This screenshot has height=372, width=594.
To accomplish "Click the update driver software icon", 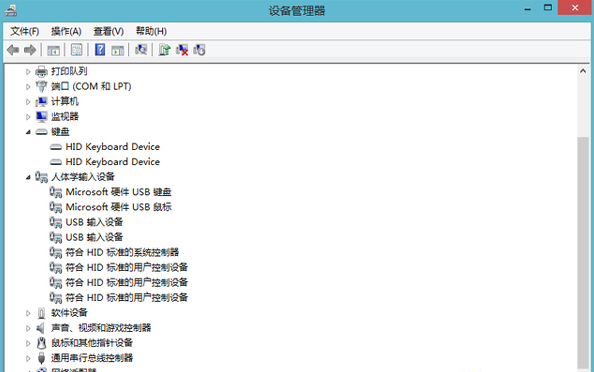I will (x=164, y=50).
